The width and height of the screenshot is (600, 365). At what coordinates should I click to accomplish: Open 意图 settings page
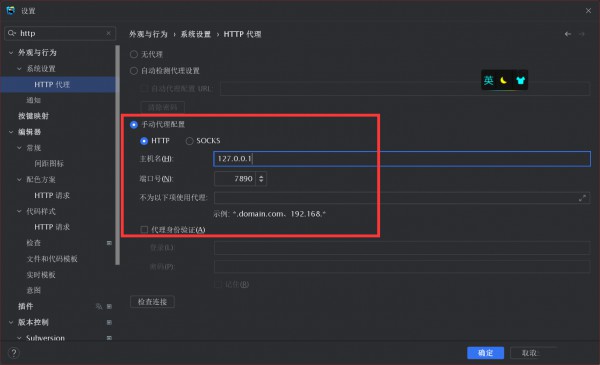tap(33, 290)
